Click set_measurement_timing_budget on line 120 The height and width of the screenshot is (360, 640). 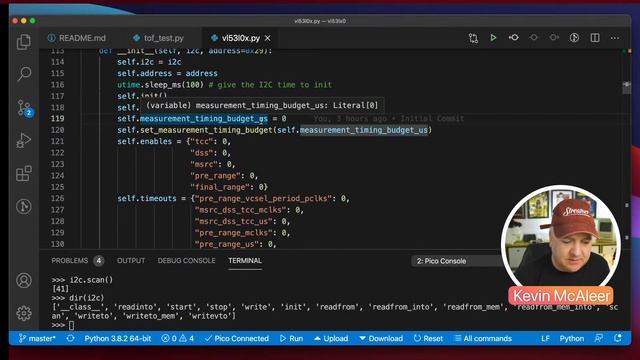click(x=206, y=130)
